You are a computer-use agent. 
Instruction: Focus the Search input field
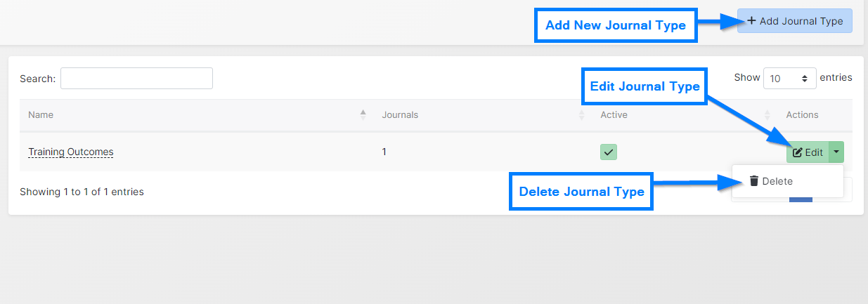tap(136, 79)
